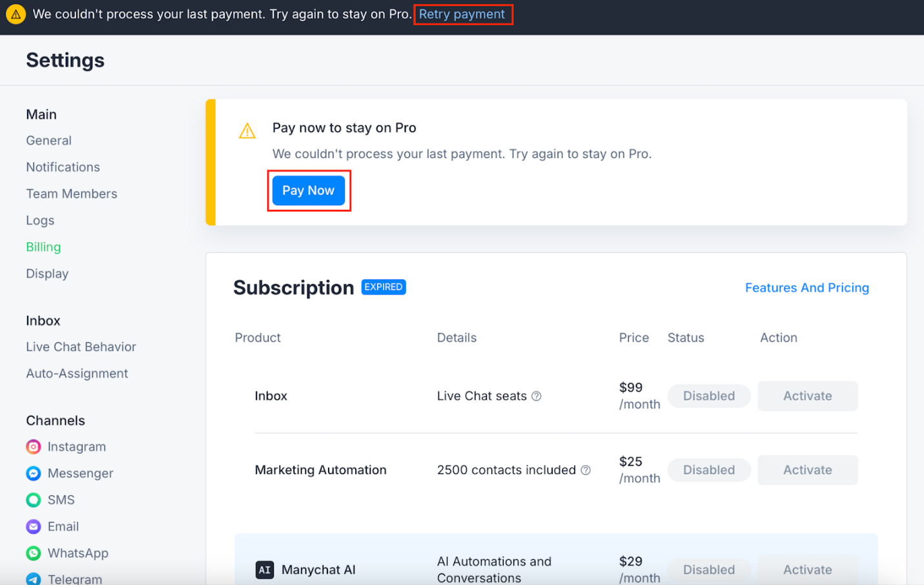Open General settings in sidebar
The image size is (924, 585).
(x=49, y=141)
